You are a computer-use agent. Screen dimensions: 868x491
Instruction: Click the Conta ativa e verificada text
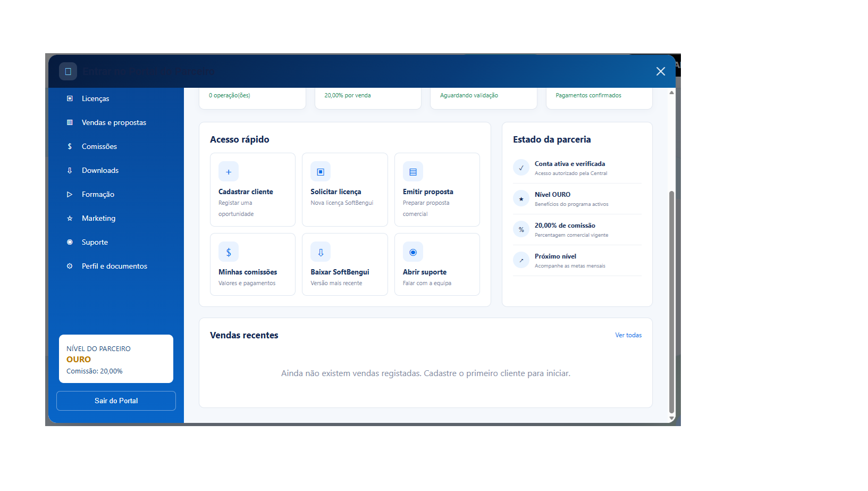(570, 164)
